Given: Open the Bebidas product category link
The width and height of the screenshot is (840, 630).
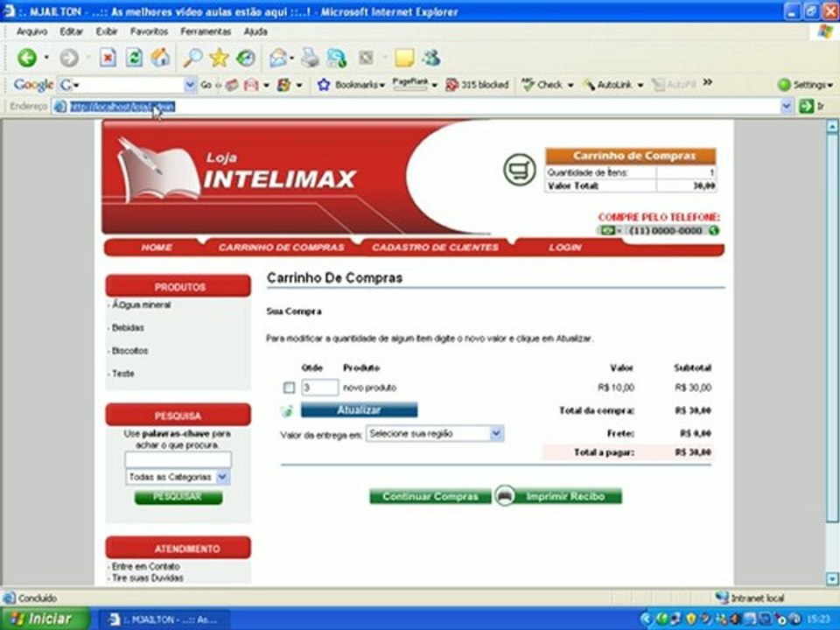Looking at the screenshot, I should point(128,327).
